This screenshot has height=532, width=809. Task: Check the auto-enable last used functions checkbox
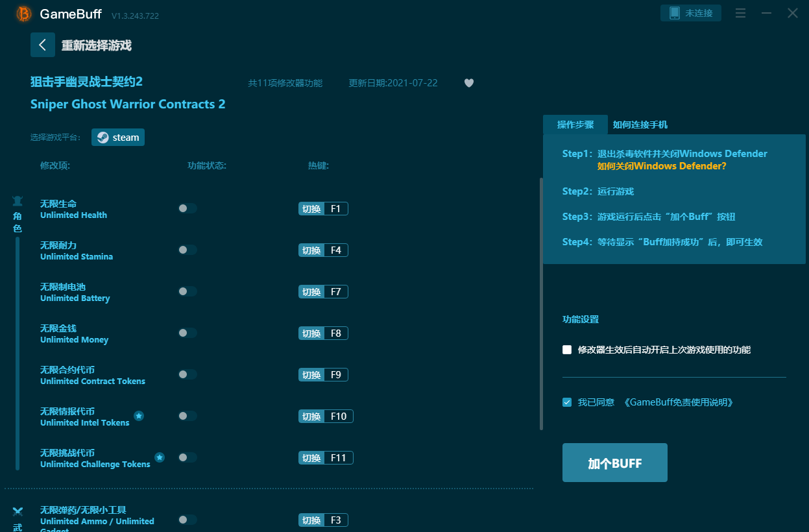567,350
